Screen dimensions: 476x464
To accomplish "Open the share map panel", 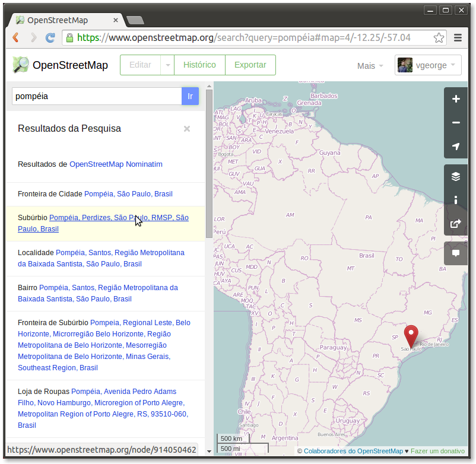I will (456, 224).
